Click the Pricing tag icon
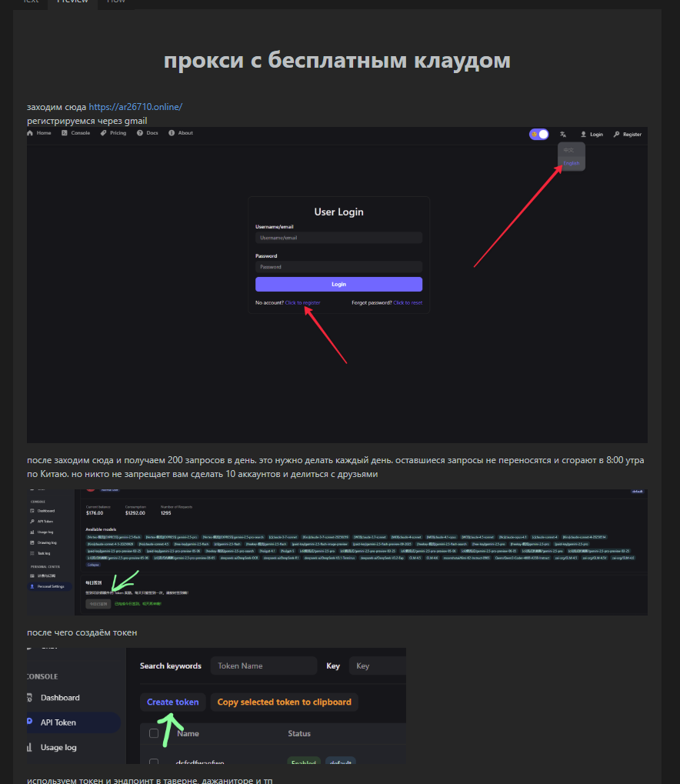The width and height of the screenshot is (680, 784). (x=104, y=133)
